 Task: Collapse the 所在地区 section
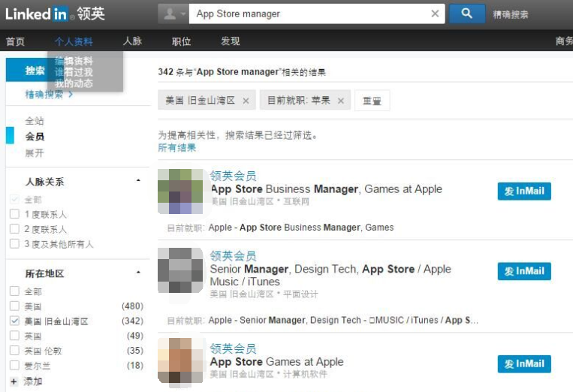(x=138, y=273)
